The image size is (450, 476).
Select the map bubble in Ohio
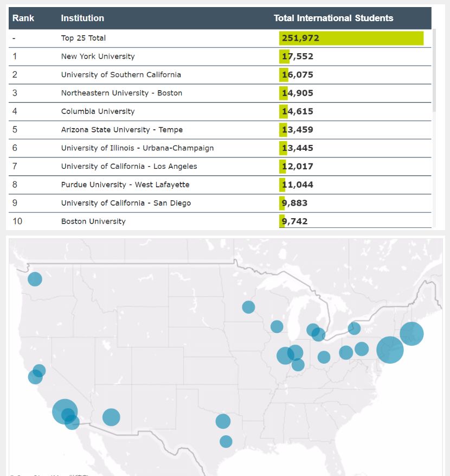[x=324, y=357]
